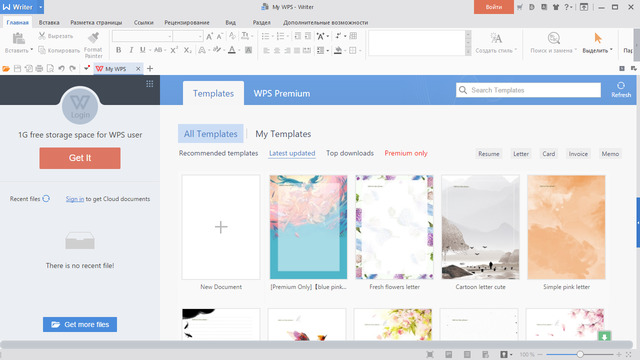Screen dimensions: 640x360
Task: Click the Open folder icon in quick toolbar
Action: [6, 69]
